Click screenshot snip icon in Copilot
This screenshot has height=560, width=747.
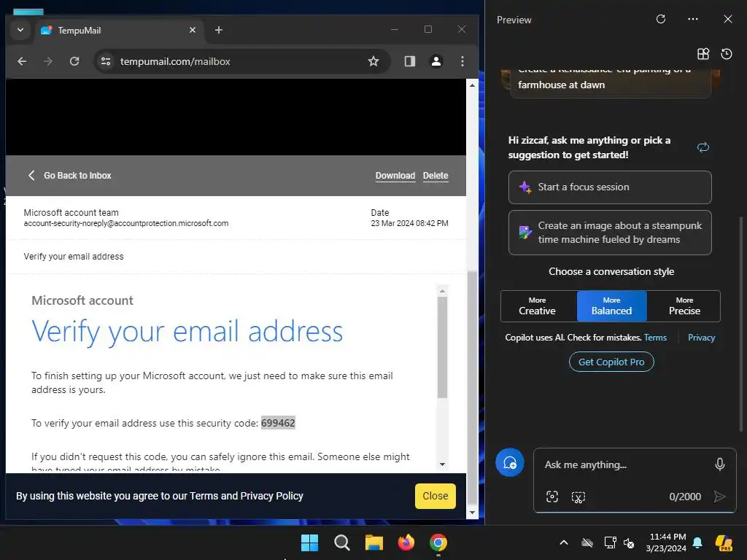[x=578, y=497]
